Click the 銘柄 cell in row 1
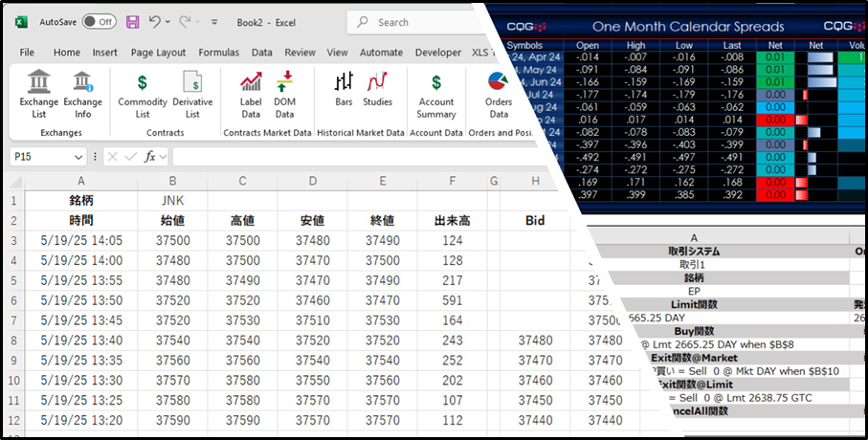 click(80, 200)
